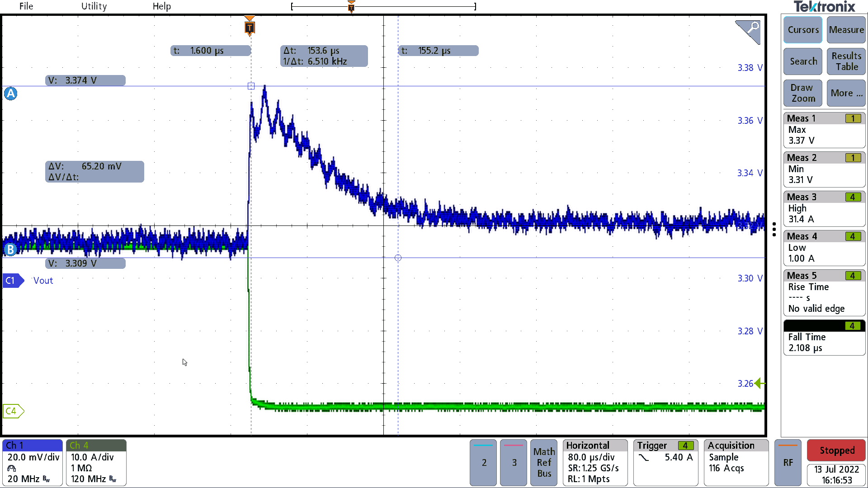Click the cursor A time readout 1.600 µs
Image resolution: width=868 pixels, height=488 pixels.
tap(211, 51)
